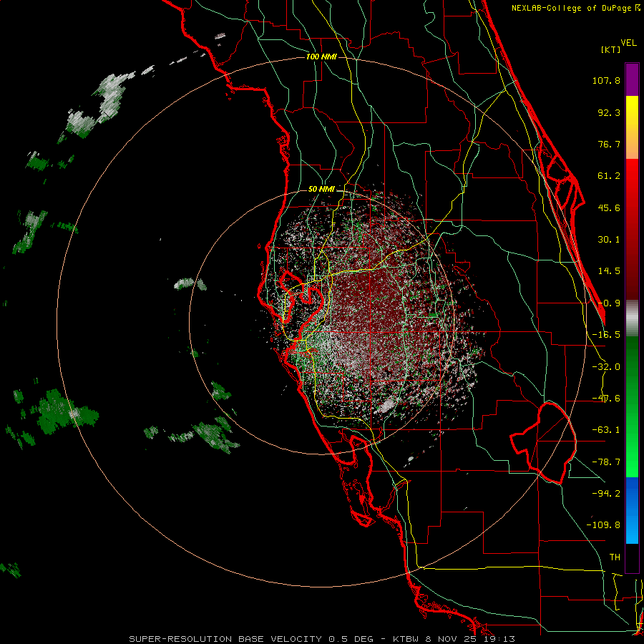Pick the bright green segment of color bar
Screen dimensions: 644x644
[x=632, y=406]
